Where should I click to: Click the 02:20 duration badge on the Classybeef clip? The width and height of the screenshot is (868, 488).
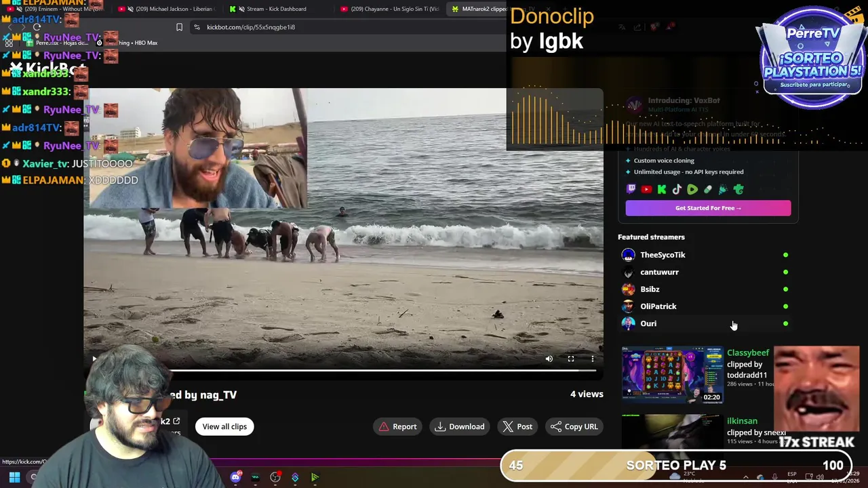click(711, 397)
